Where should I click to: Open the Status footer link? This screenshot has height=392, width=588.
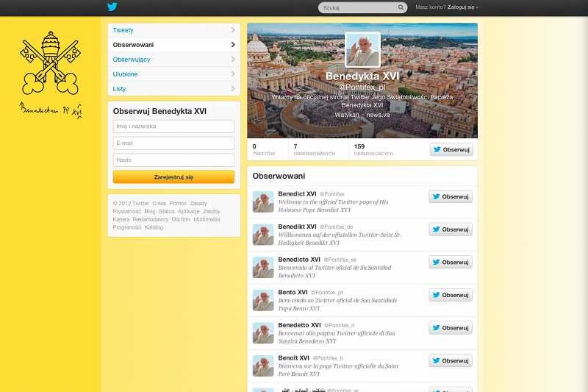167,212
